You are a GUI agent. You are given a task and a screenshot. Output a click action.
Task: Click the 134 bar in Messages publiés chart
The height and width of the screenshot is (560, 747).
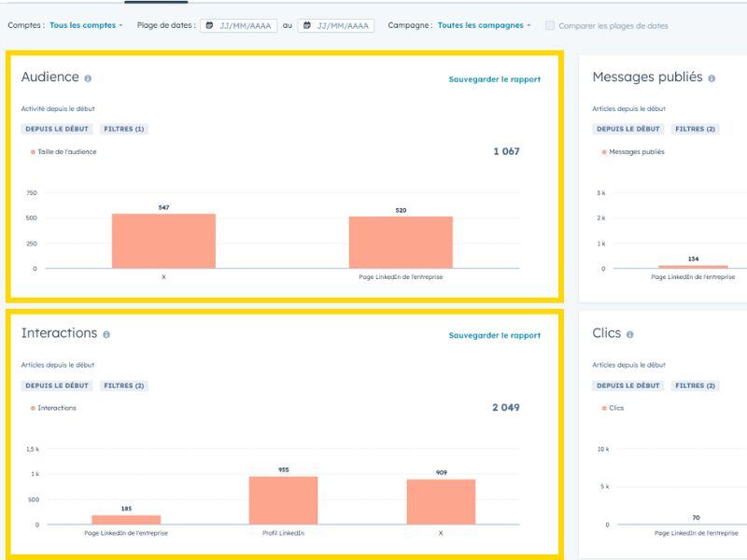[693, 267]
